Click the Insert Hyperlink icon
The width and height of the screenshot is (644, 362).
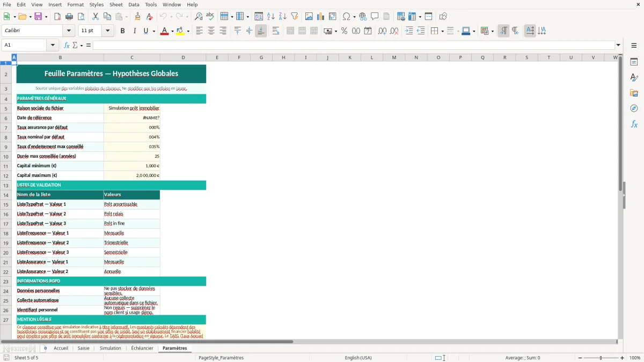(363, 17)
